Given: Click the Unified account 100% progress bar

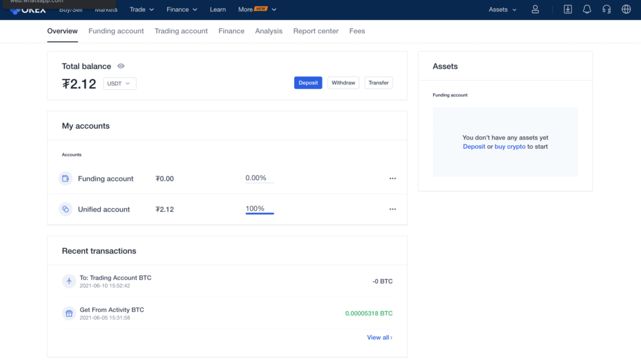Looking at the screenshot, I should [259, 213].
